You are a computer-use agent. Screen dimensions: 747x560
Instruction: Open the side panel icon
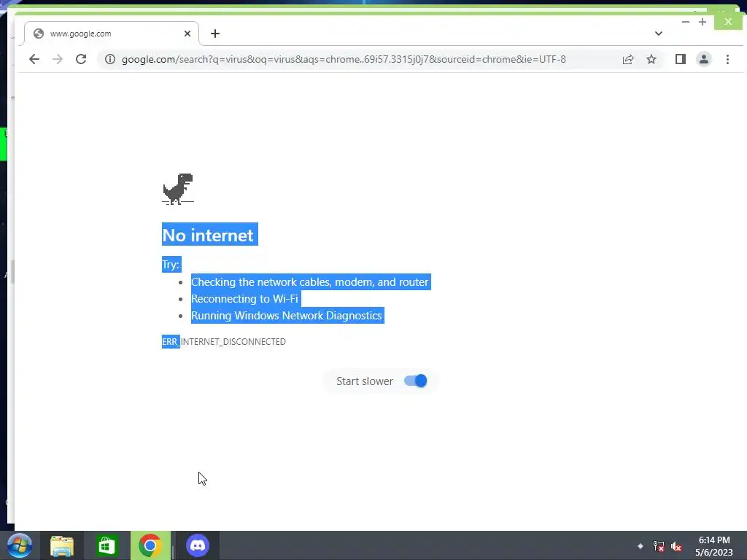[x=681, y=59]
